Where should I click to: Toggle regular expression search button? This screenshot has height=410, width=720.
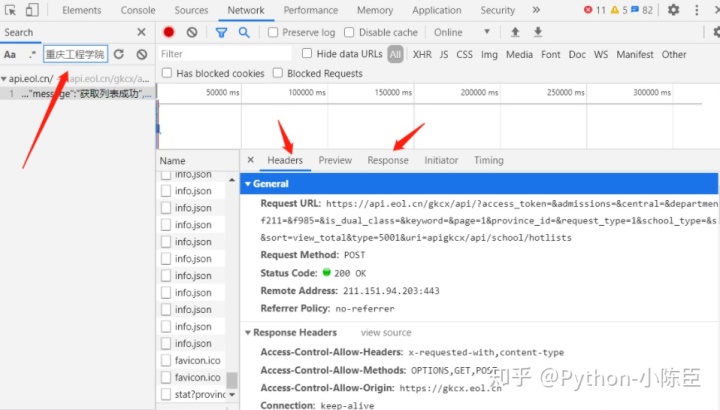(x=32, y=54)
